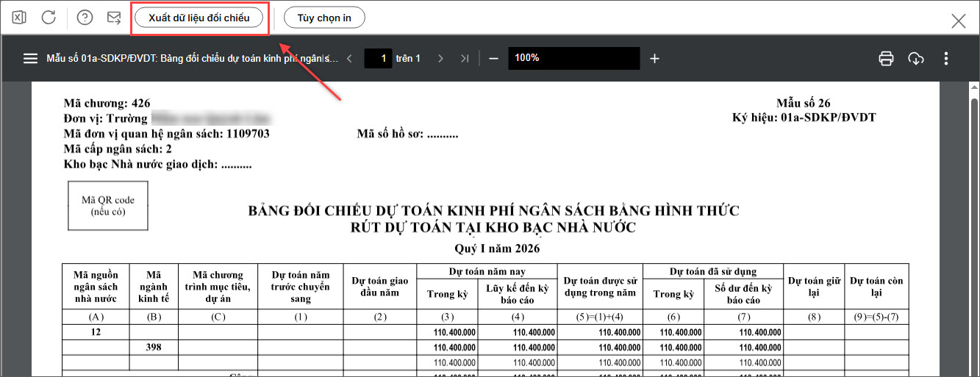The width and height of the screenshot is (980, 377).
Task: Click the Excel export icon
Action: [x=19, y=18]
